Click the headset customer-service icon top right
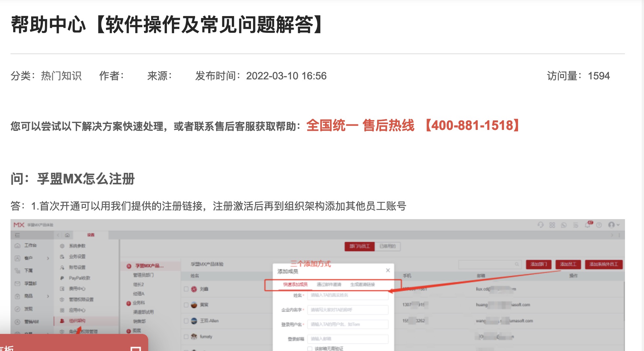The height and width of the screenshot is (351, 644). [x=541, y=225]
